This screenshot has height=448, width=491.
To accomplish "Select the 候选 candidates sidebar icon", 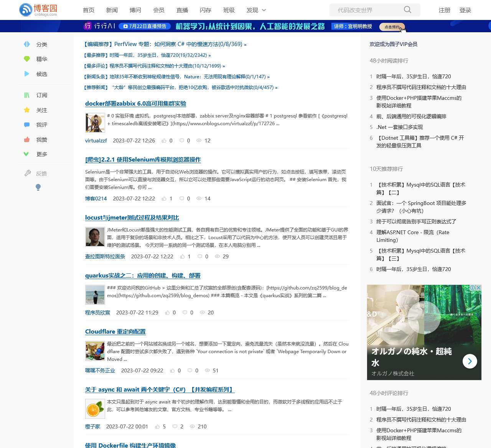I will (27, 74).
